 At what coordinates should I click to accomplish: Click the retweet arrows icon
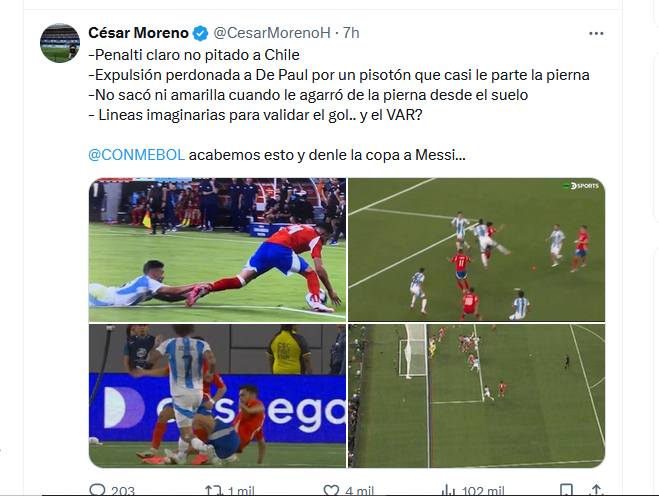coord(214,490)
